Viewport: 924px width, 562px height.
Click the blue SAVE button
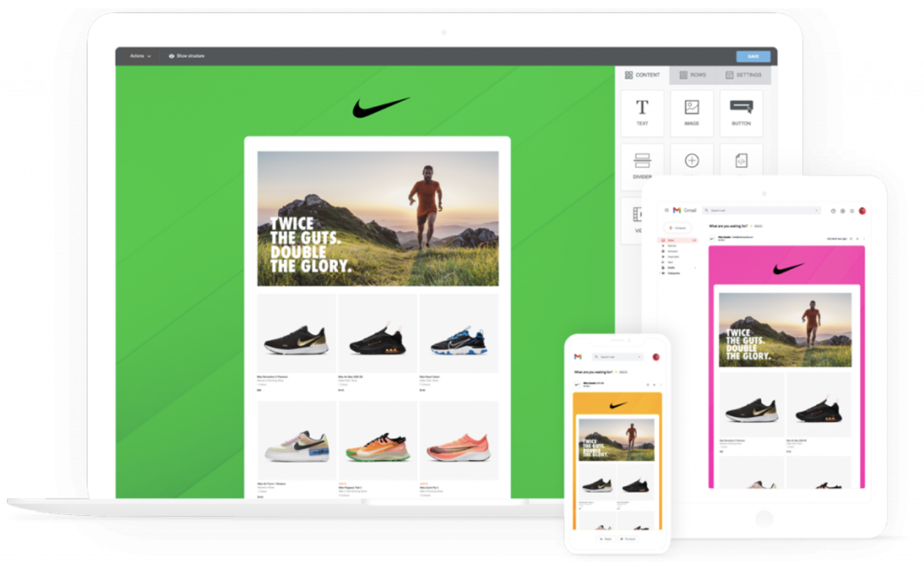click(753, 56)
